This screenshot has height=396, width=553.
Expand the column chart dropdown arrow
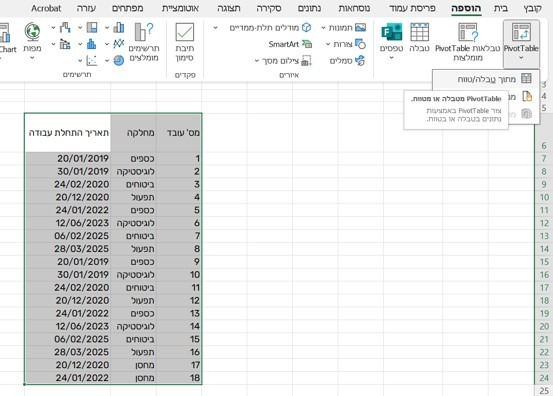[107, 28]
